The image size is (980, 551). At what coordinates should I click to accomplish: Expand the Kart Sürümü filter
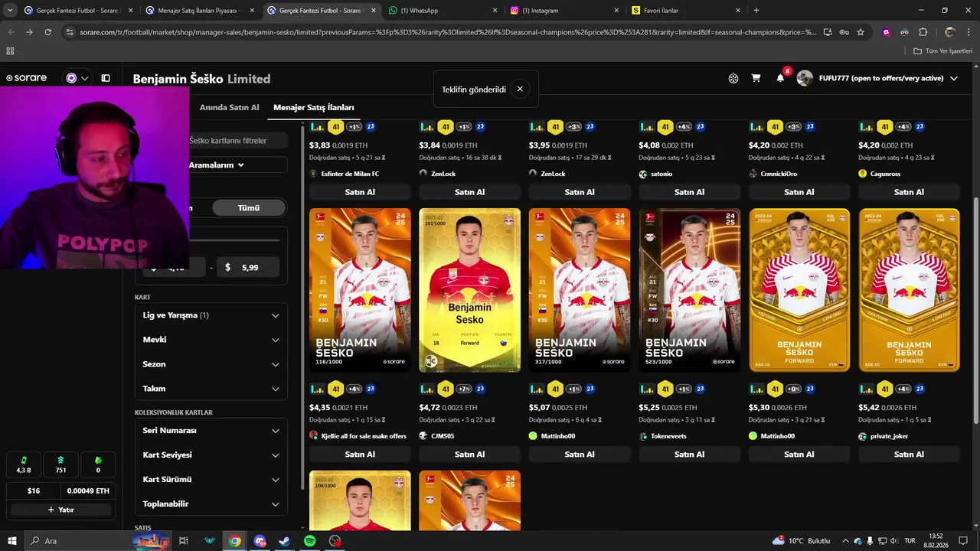coord(211,480)
